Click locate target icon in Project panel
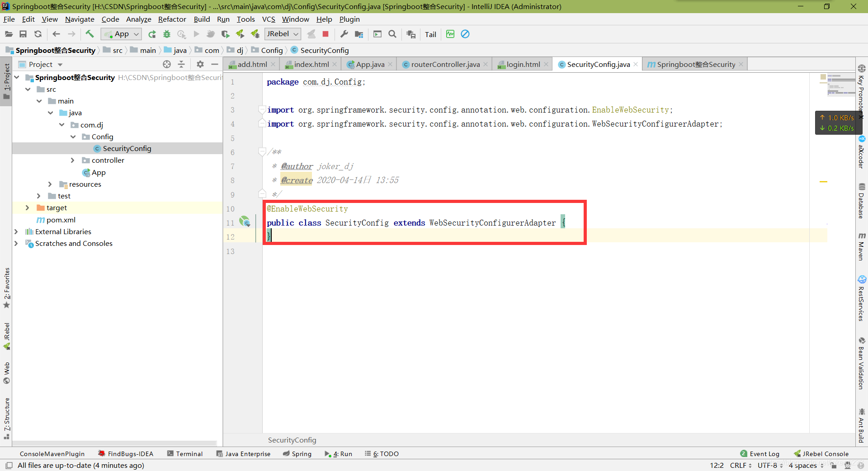 (x=167, y=64)
